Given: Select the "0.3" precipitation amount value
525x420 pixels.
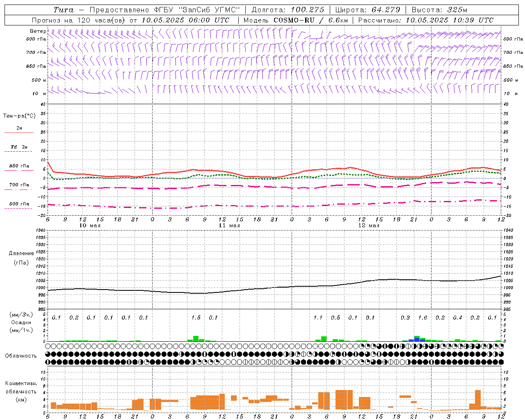Looking at the screenshot, I should [x=405, y=318].
